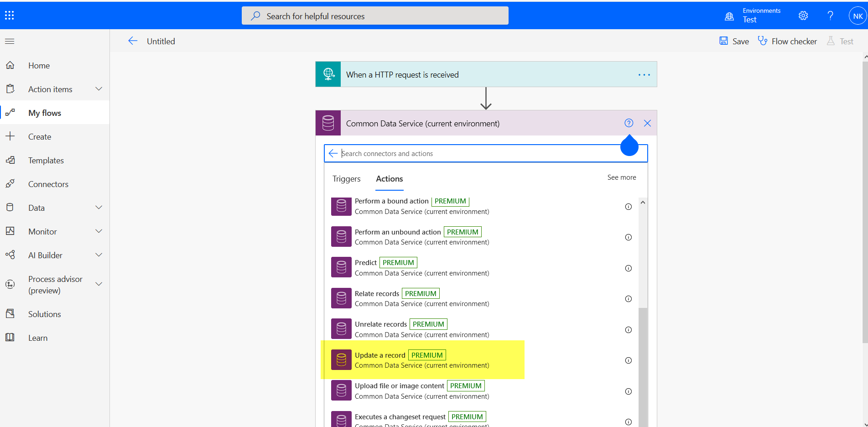
Task: Open When a HTTP request is received card
Action: pos(486,74)
